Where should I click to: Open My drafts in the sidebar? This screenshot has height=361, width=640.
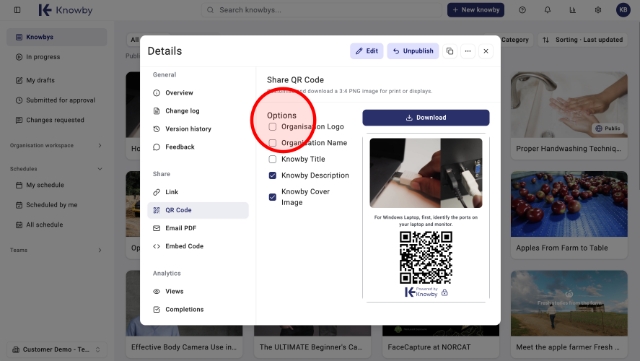pos(57,80)
